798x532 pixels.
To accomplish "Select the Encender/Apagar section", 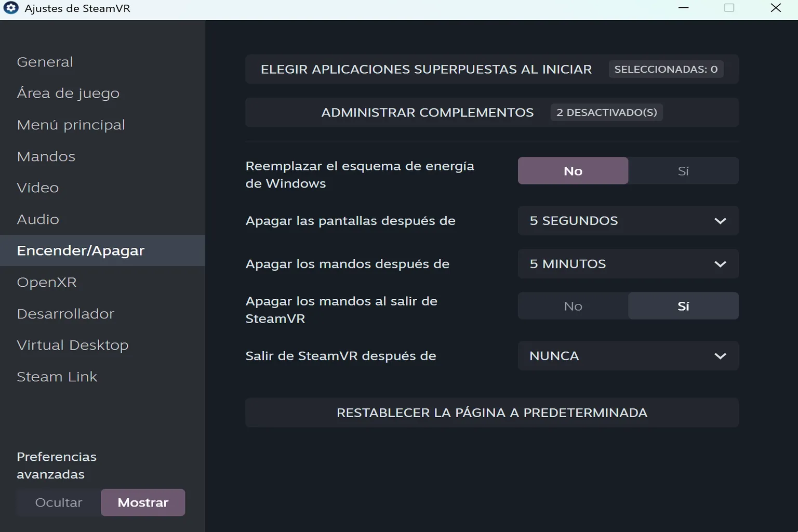I will click(x=102, y=250).
